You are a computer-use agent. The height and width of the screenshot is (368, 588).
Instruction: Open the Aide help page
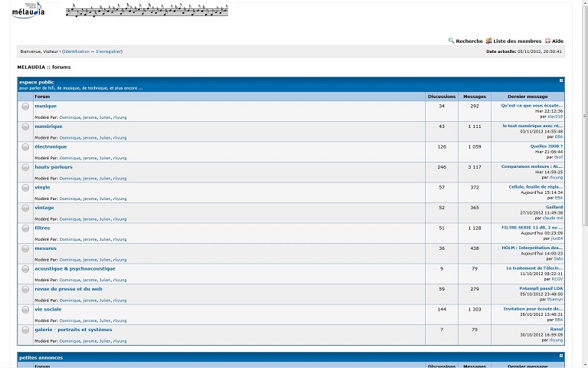click(557, 41)
